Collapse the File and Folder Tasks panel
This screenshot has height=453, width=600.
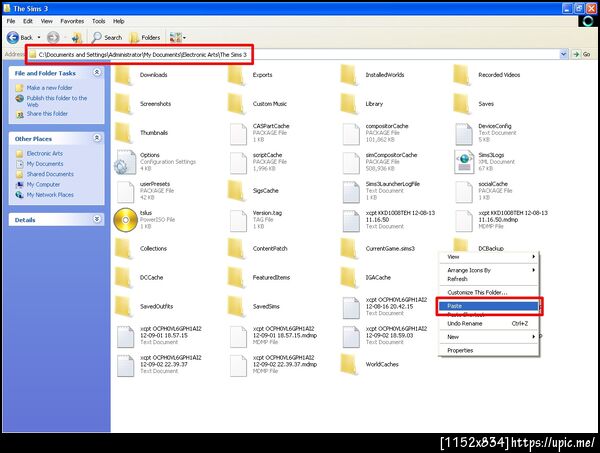97,72
